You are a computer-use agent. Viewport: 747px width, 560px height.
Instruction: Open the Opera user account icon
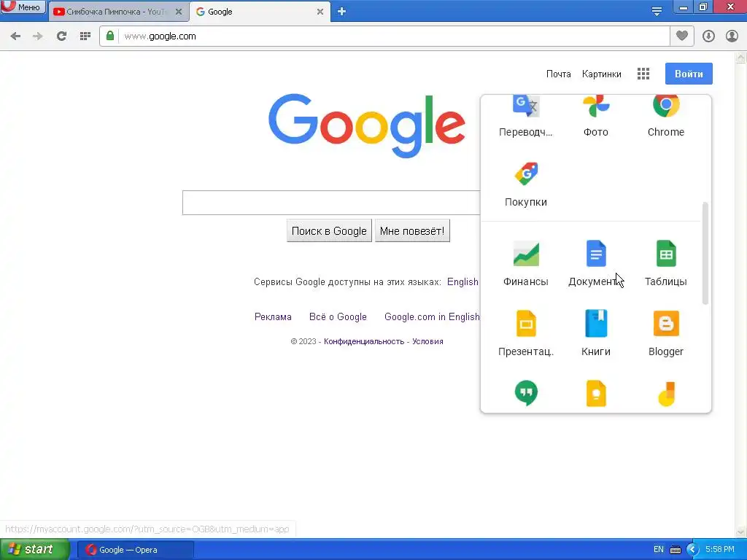pyautogui.click(x=732, y=36)
